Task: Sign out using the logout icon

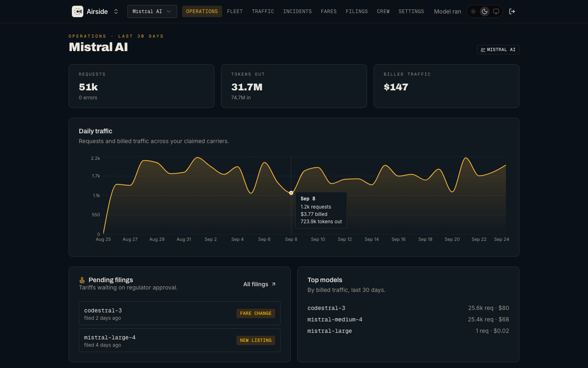Action: (x=512, y=11)
